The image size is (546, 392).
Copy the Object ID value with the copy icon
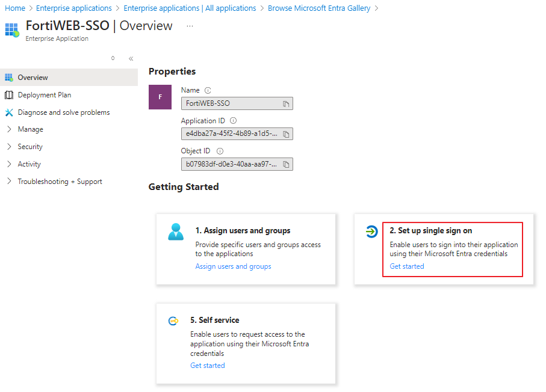tap(287, 164)
